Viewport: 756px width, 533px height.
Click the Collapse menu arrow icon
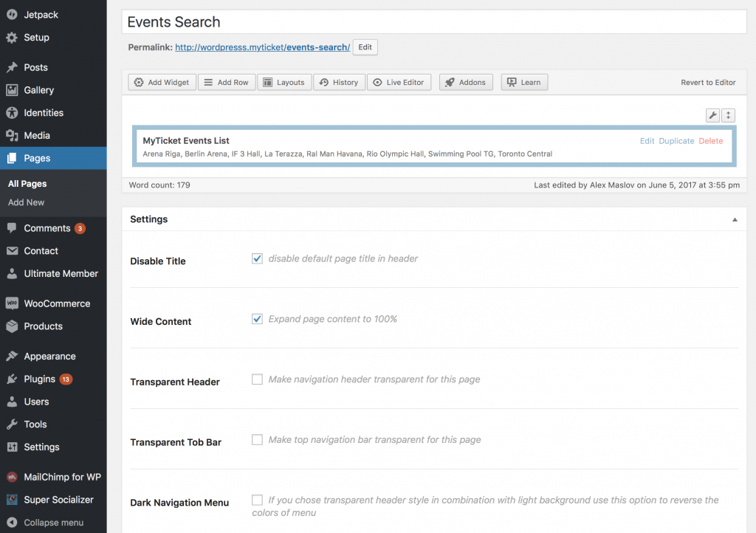click(x=12, y=523)
